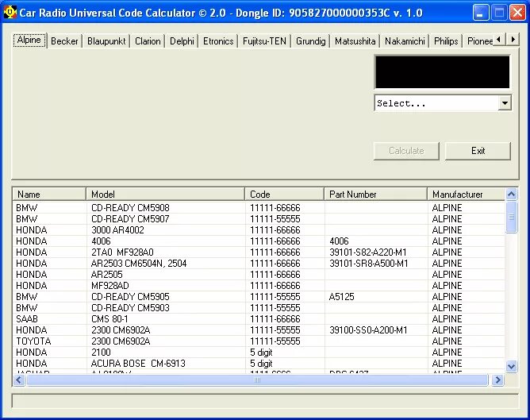Click the table scroll-up arrow

pos(511,194)
